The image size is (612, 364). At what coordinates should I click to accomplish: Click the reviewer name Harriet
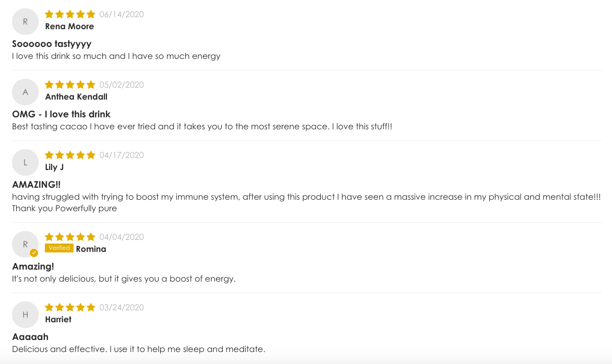coord(58,320)
